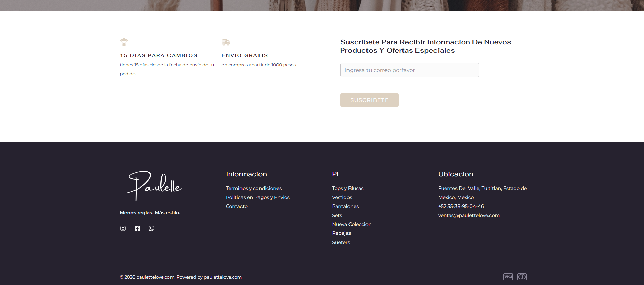Open the Sueters link

341,242
